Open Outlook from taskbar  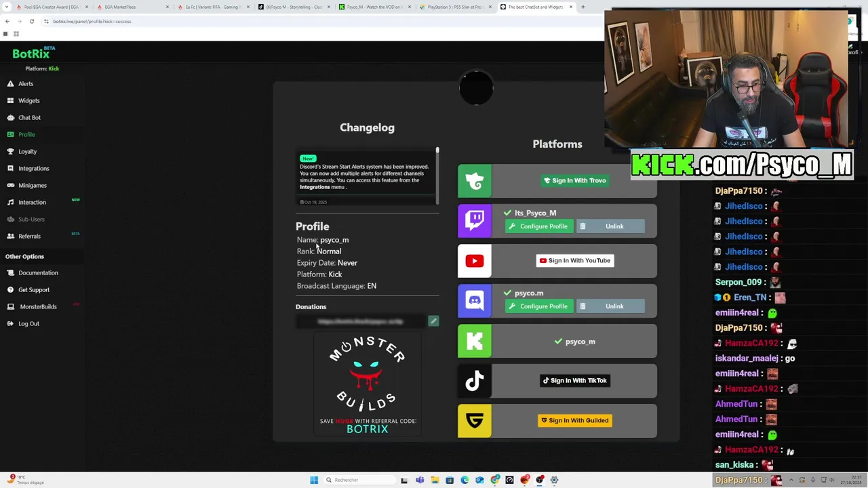tap(479, 480)
